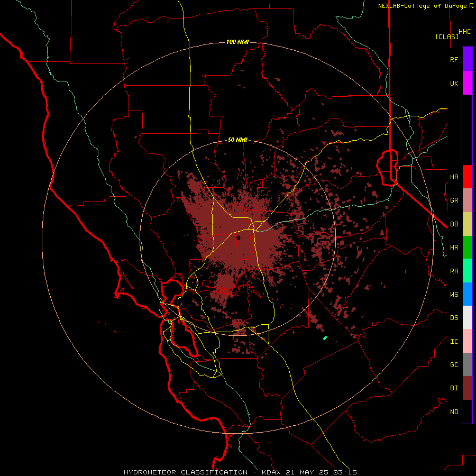This screenshot has width=476, height=476.
Task: Click the HHC product code text
Action: 464,32
